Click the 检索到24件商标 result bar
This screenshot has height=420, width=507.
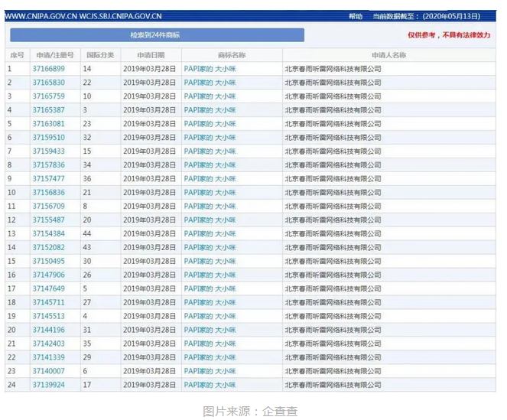pos(157,35)
